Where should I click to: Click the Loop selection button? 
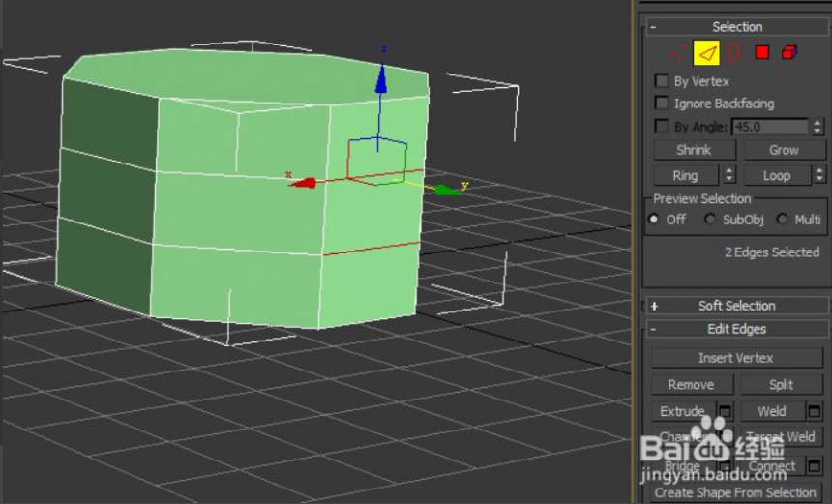click(777, 176)
